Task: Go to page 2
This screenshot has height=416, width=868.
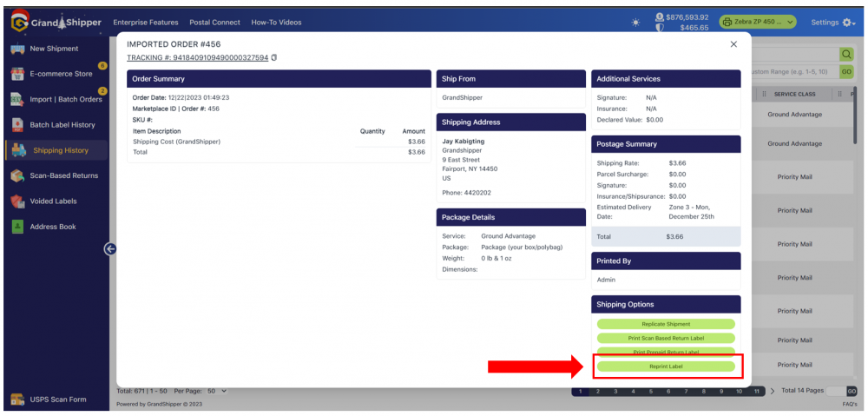Action: coord(597,392)
